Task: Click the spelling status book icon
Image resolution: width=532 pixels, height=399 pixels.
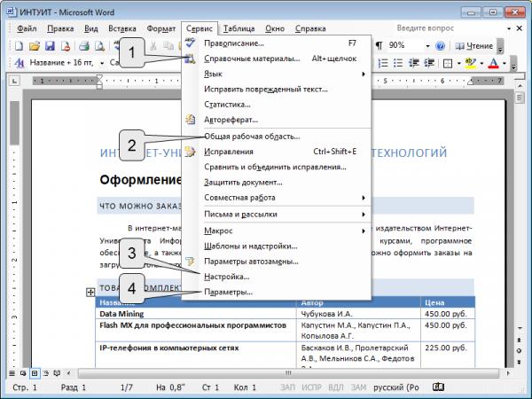Action: [x=438, y=387]
